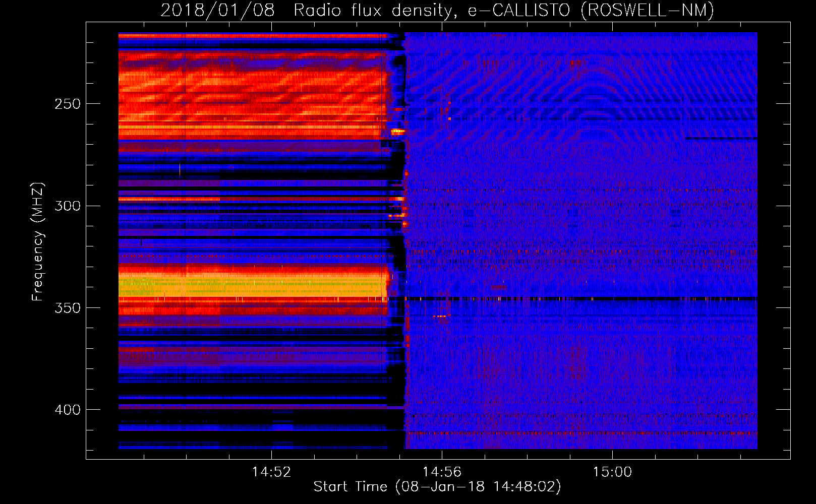Click the 300 frequency tick label
The image size is (816, 504).
(x=68, y=206)
